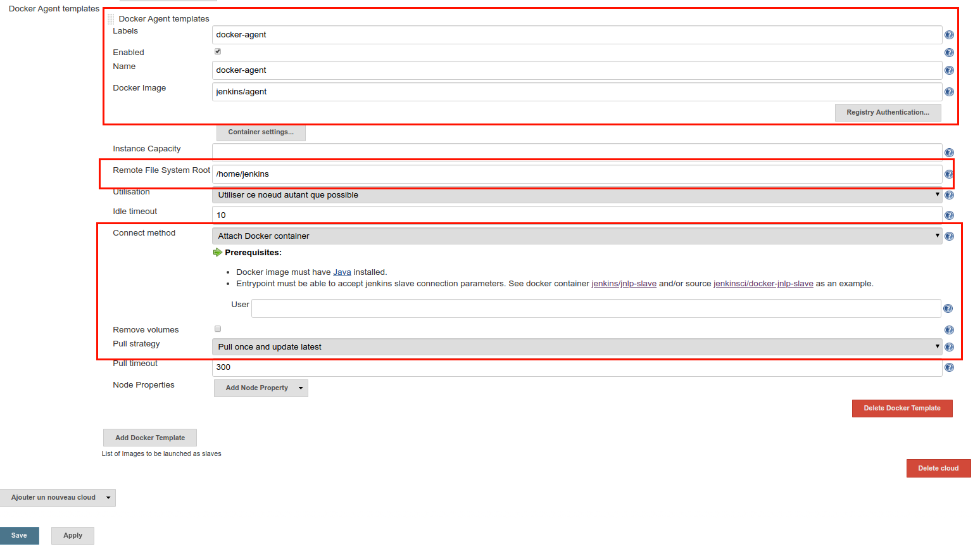Enable the Remove volumes checkbox

pos(218,329)
